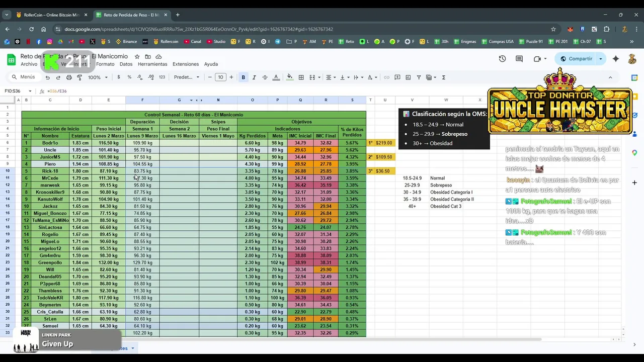644x362 pixels.
Task: Apply borders to selection
Action: pyautogui.click(x=301, y=77)
